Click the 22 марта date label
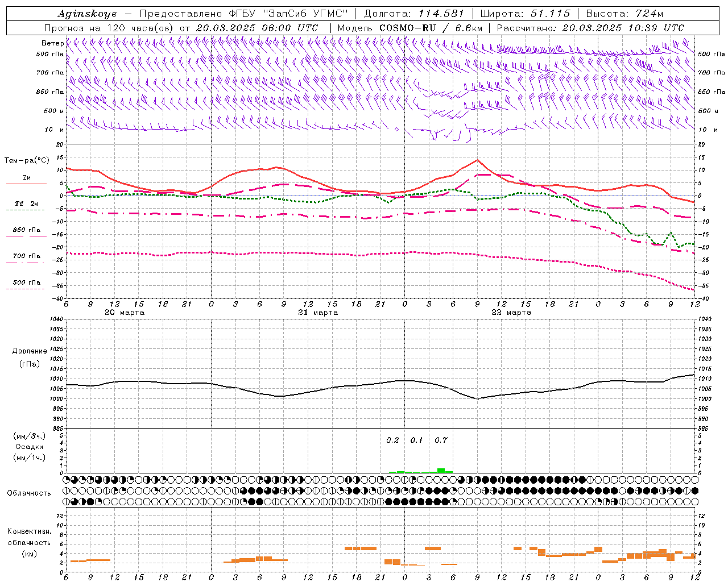 511,313
